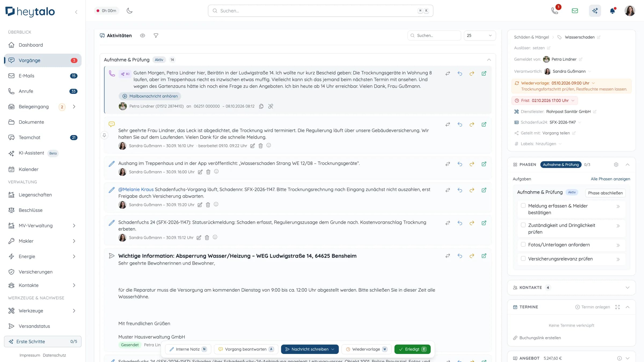Image resolution: width=644 pixels, height=362 pixels.
Task: Collapse the sidebar with the chevron
Action: click(x=76, y=12)
